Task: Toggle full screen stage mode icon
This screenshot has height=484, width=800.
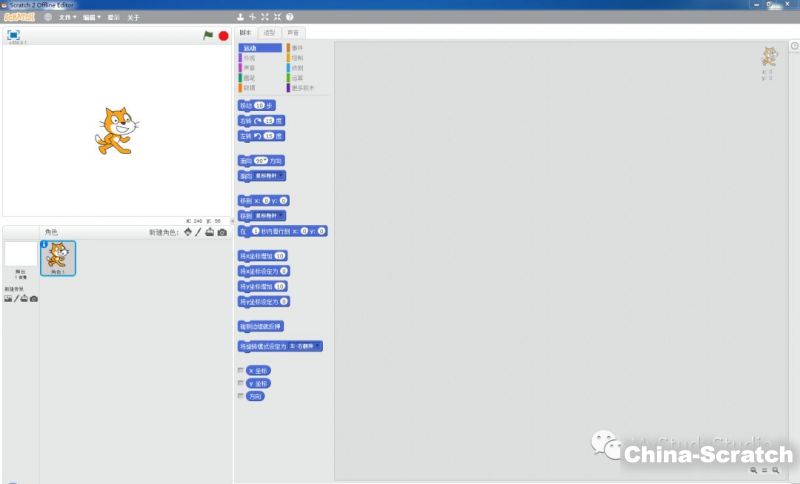Action: tap(14, 34)
